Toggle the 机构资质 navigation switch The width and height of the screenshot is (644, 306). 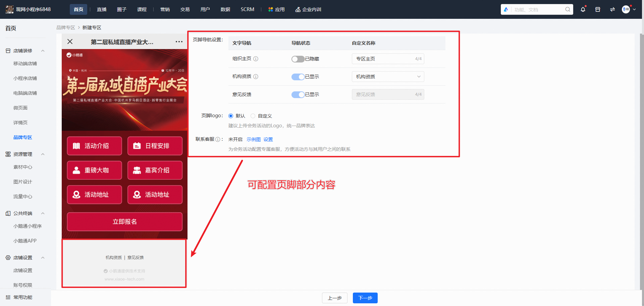point(298,77)
